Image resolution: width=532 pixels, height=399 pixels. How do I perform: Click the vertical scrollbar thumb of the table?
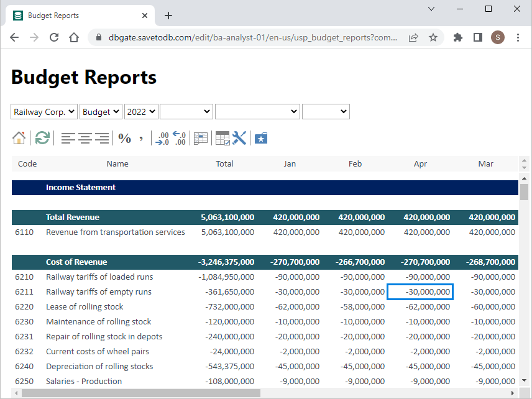524,191
